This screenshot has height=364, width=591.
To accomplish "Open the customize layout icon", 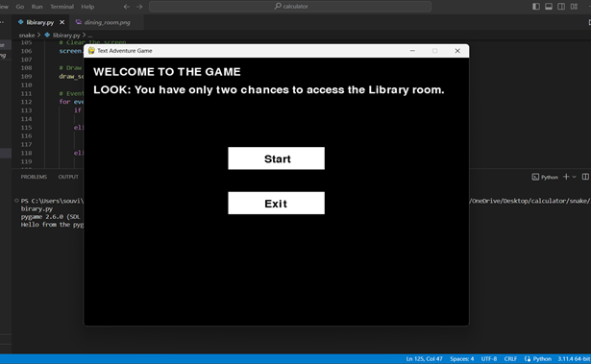I will [x=574, y=7].
